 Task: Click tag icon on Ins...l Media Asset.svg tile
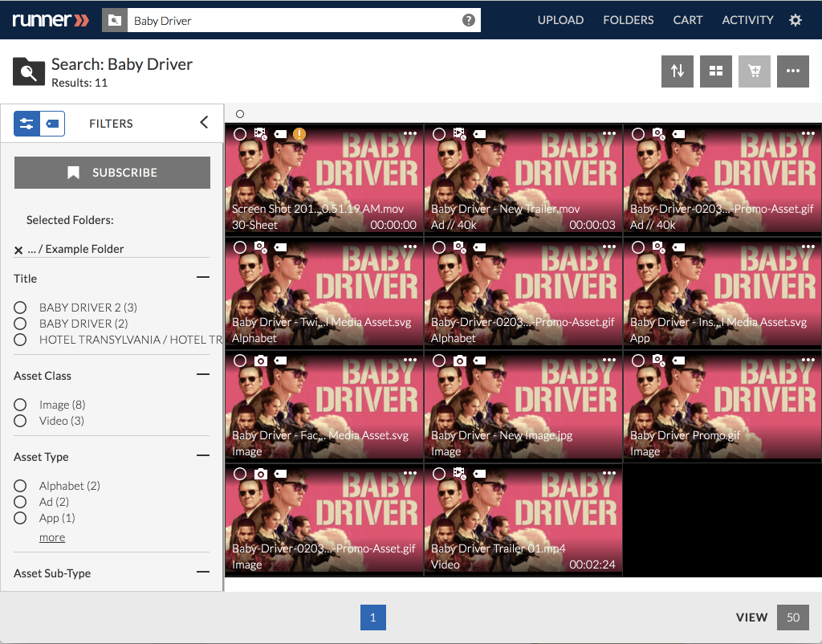(x=678, y=247)
